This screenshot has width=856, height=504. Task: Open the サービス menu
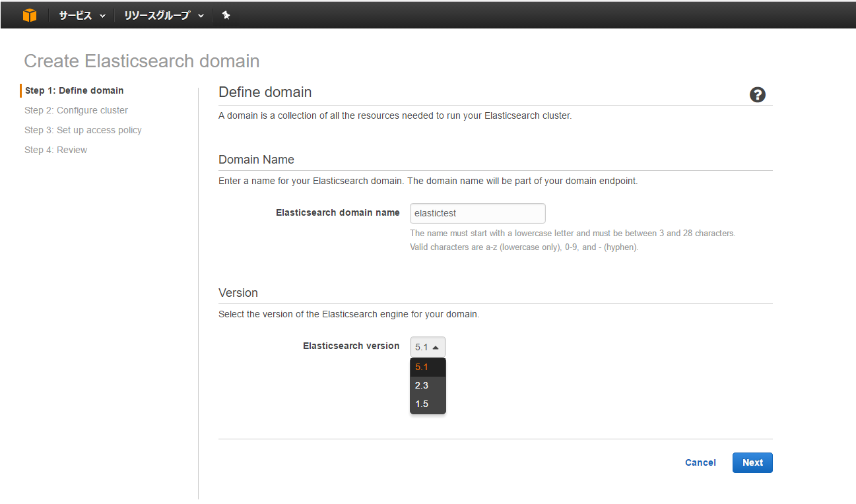click(x=82, y=15)
